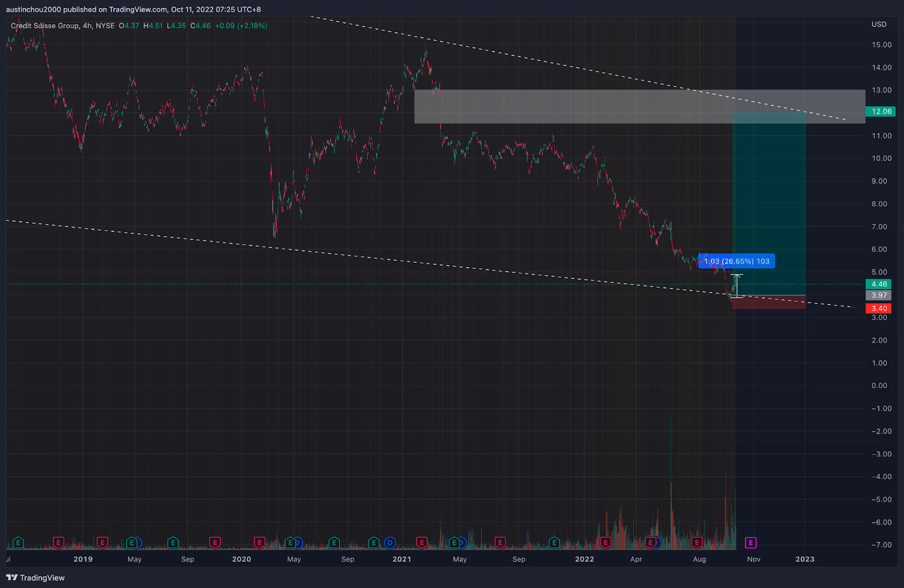Click the 2021 label on time axis
Screen dimensions: 904x588
(402, 559)
